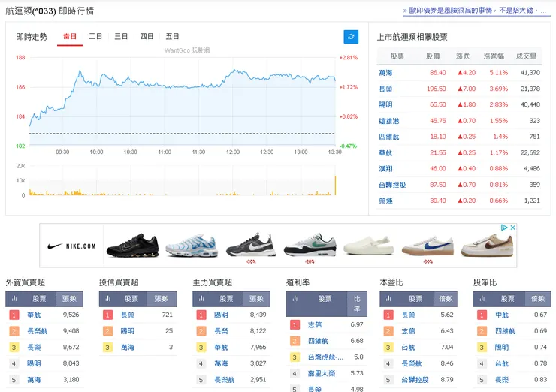Screen dimensions: 556x392
Task: Switch to the 五日 chart tab
Action: tap(172, 36)
